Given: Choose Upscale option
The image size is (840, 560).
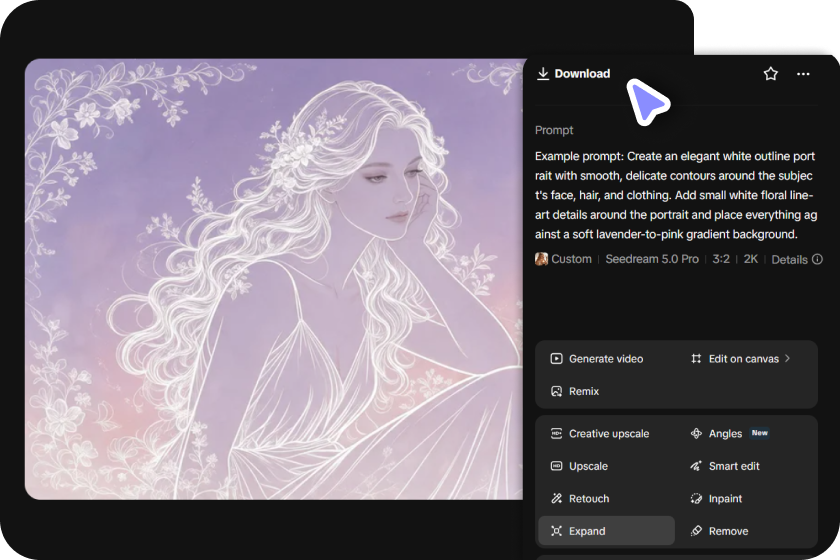Looking at the screenshot, I should 579,466.
